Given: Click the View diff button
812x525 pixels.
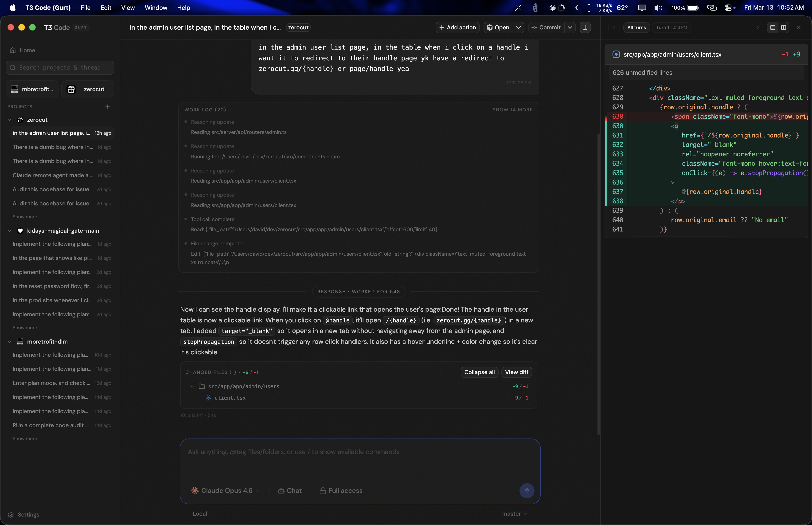Looking at the screenshot, I should coord(516,372).
